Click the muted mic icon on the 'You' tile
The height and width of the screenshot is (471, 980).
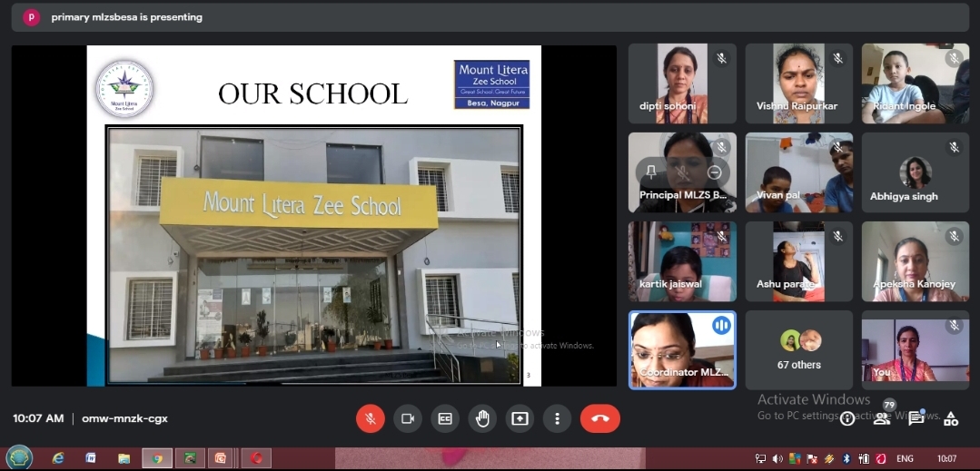(954, 326)
